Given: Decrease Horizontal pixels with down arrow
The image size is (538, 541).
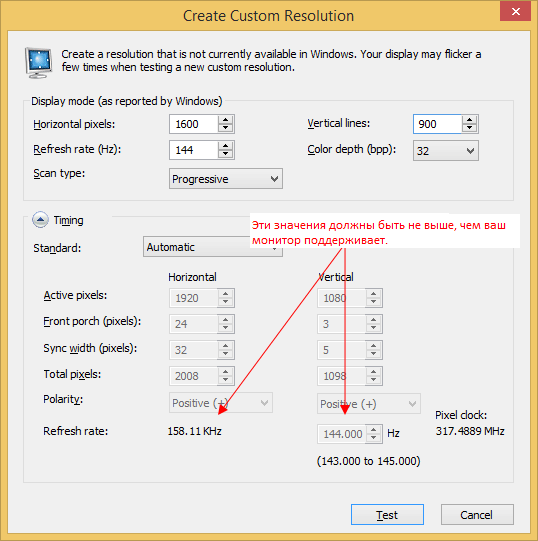Looking at the screenshot, I should pyautogui.click(x=226, y=128).
